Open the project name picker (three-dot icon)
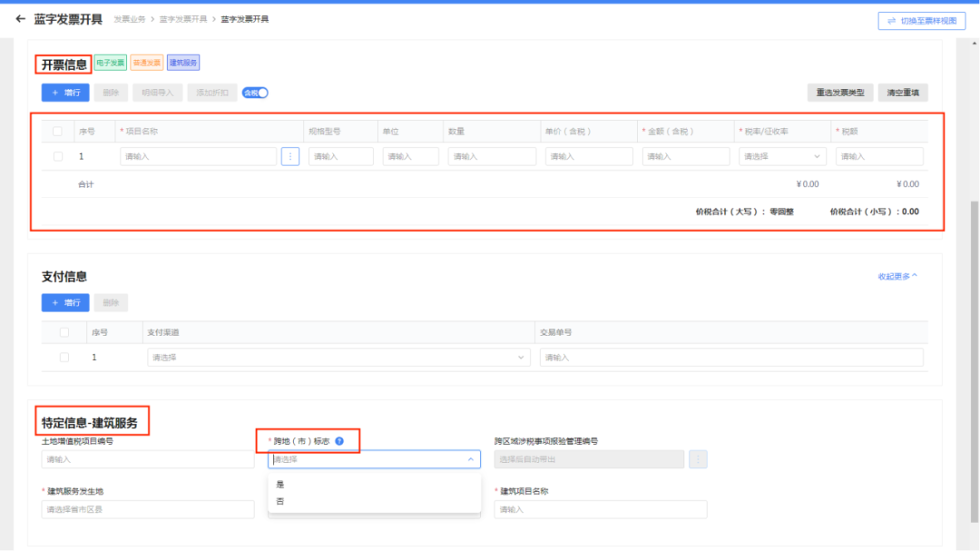This screenshot has height=551, width=980. 290,156
